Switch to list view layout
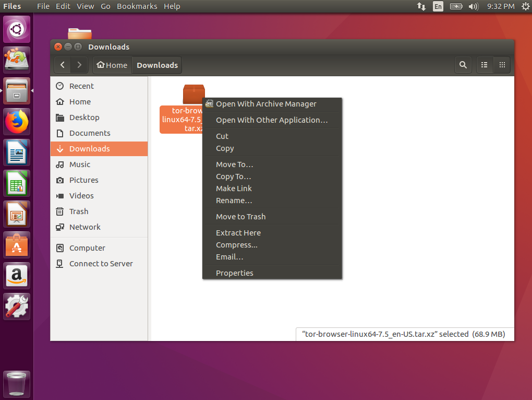Viewport: 532px width, 400px height. coord(485,65)
